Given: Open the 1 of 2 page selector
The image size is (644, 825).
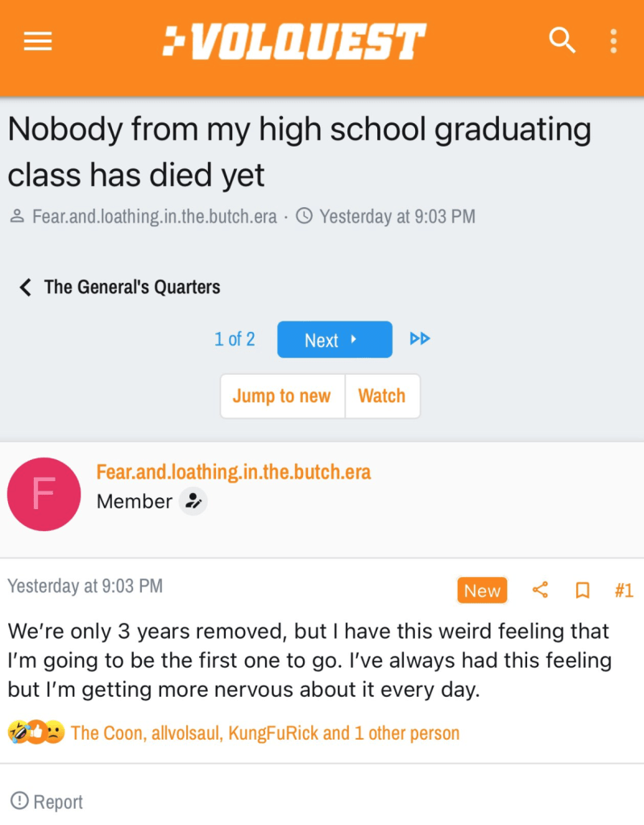Looking at the screenshot, I should click(235, 339).
